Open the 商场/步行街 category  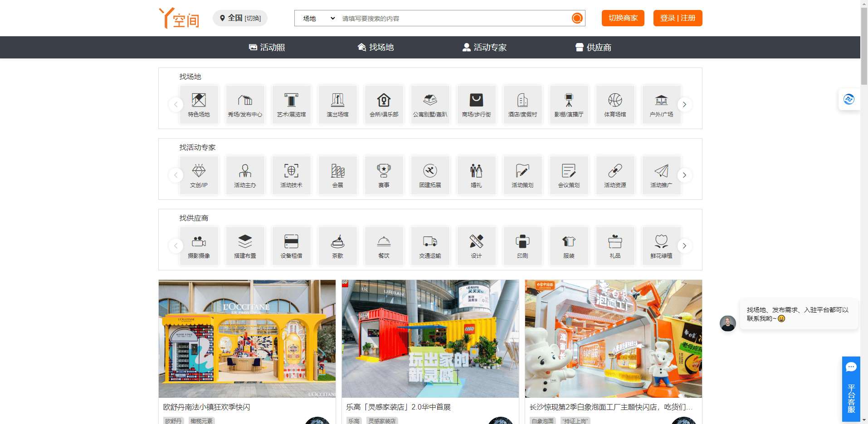(476, 105)
